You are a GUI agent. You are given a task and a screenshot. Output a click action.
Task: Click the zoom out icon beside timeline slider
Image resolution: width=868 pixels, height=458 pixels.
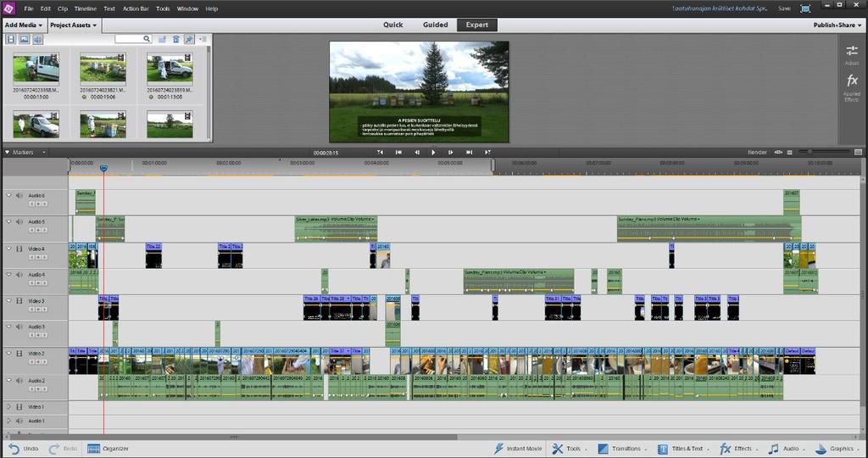pos(790,153)
